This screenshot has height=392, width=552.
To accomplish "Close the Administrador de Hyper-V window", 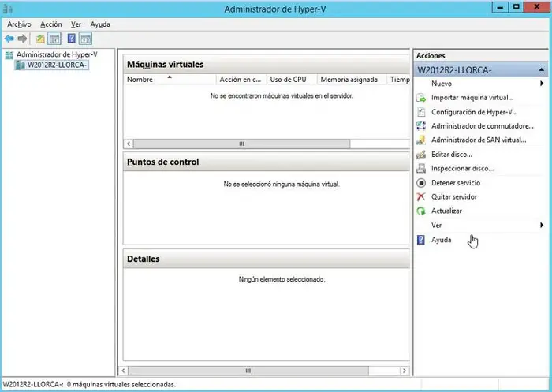I will [x=537, y=7].
